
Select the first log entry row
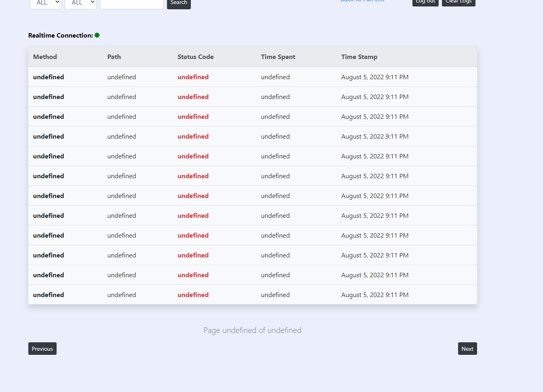click(252, 77)
